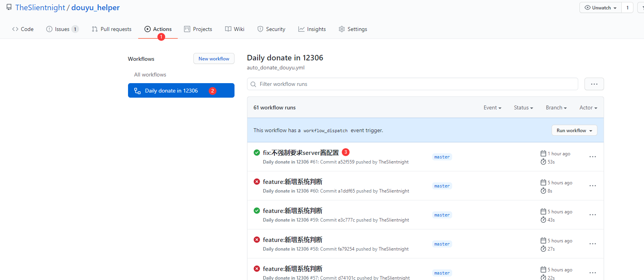
Task: Expand the Event filter dropdown
Action: click(492, 107)
